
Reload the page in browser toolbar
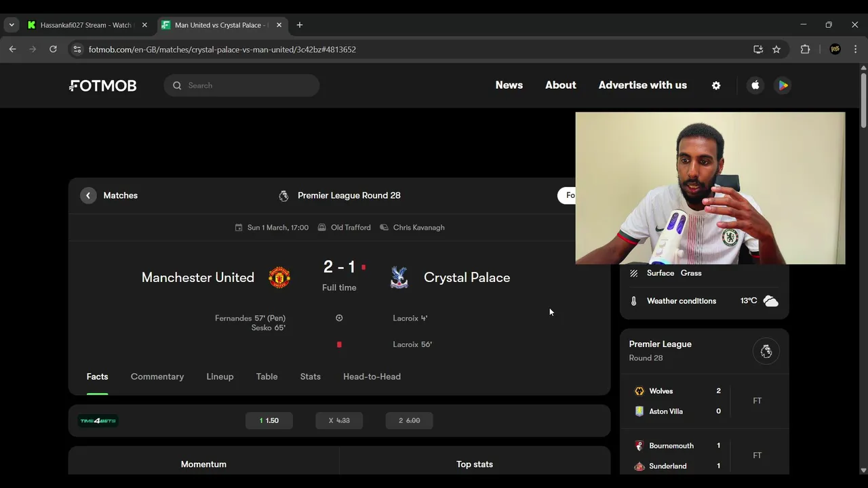[53, 49]
